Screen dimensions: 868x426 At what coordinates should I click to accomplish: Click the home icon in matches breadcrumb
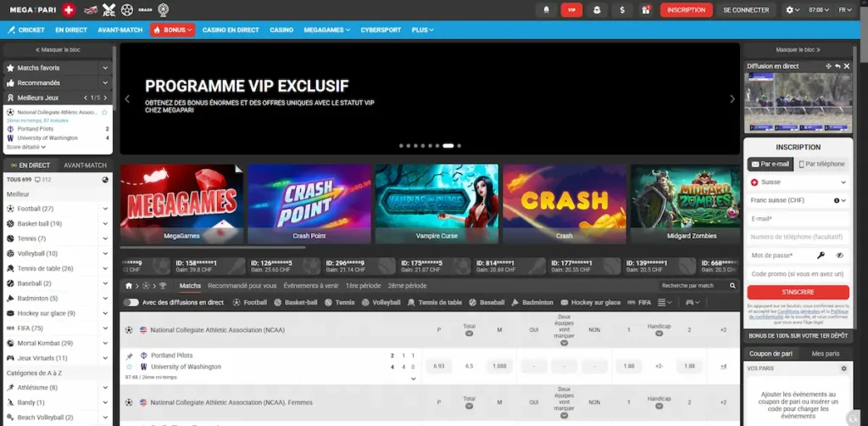[129, 286]
